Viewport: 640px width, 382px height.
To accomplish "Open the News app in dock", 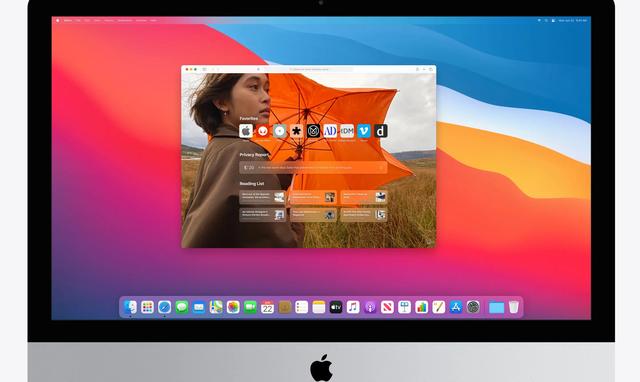I will click(x=387, y=306).
